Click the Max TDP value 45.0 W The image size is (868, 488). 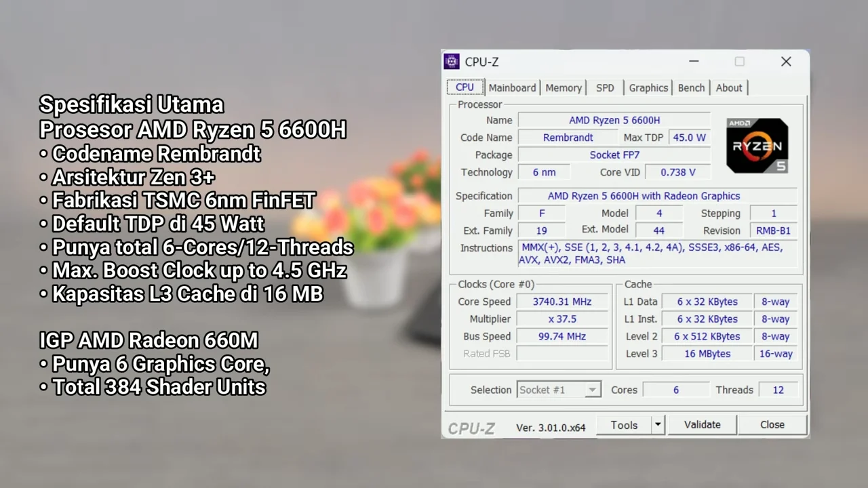(690, 138)
